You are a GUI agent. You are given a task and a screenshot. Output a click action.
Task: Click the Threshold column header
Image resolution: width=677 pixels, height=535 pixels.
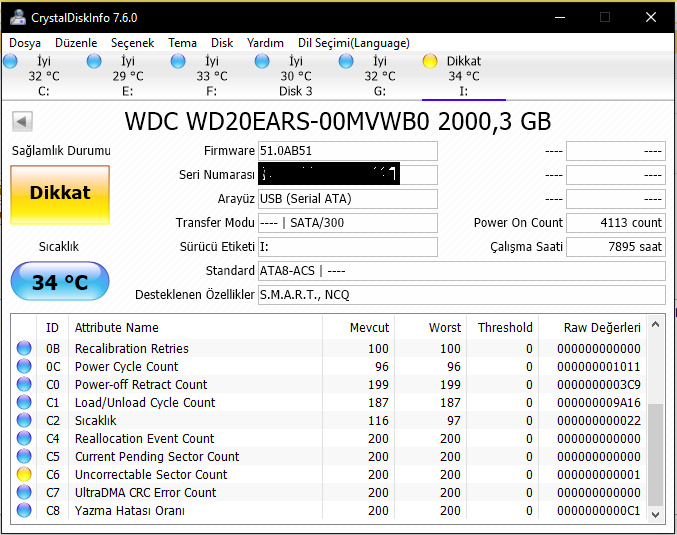505,328
